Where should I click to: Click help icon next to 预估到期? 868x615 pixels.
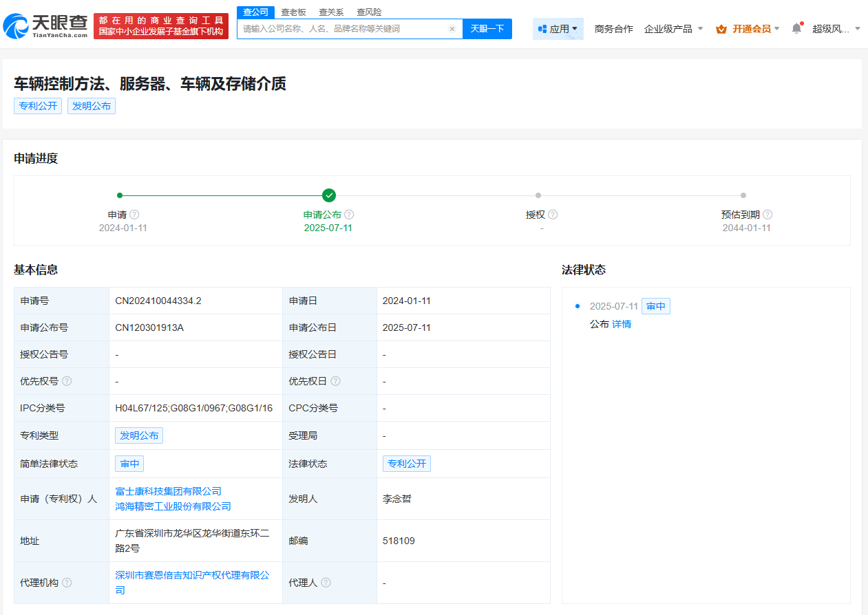click(x=768, y=215)
